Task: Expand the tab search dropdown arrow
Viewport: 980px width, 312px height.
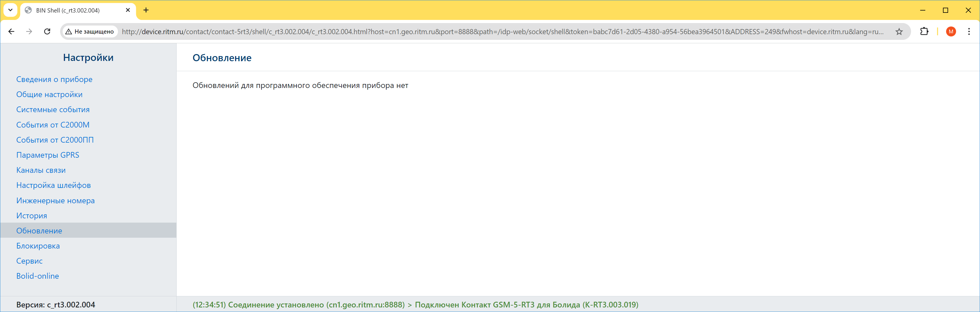Action: pyautogui.click(x=11, y=10)
